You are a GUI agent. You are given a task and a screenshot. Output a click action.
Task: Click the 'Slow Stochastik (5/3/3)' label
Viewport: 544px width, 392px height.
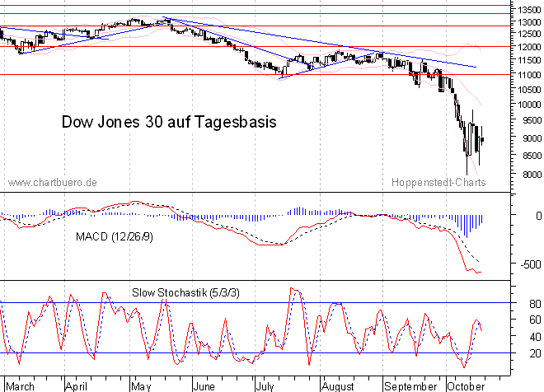185,293
